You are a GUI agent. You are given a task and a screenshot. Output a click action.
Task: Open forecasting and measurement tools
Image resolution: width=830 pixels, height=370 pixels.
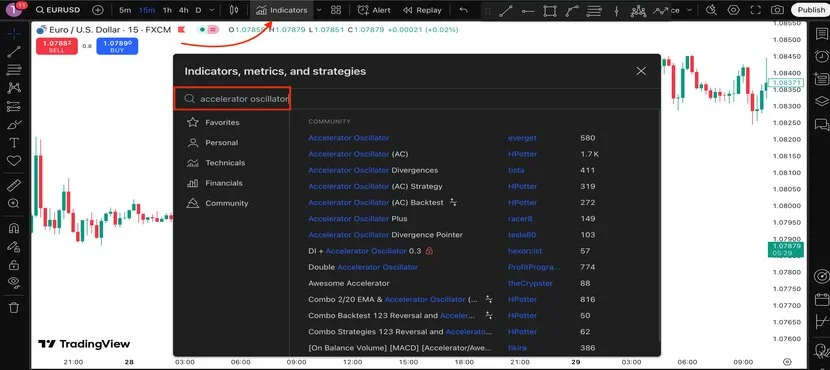[14, 106]
